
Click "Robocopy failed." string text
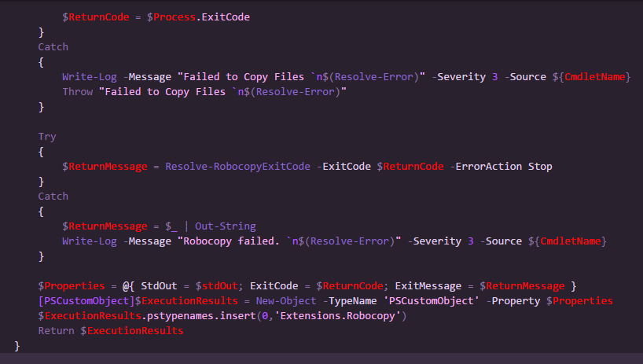(232, 241)
